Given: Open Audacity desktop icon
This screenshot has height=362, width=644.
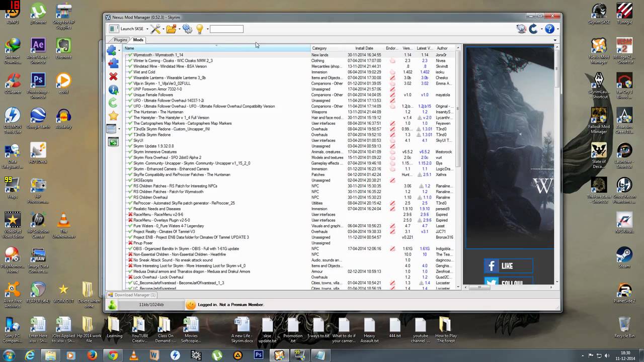Looking at the screenshot, I should 63,120.
